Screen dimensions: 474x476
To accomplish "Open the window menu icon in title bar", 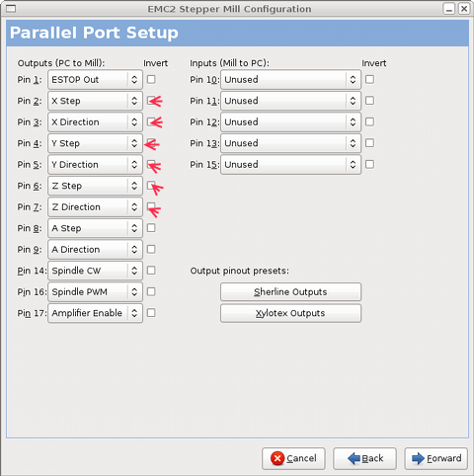I will (x=11, y=8).
